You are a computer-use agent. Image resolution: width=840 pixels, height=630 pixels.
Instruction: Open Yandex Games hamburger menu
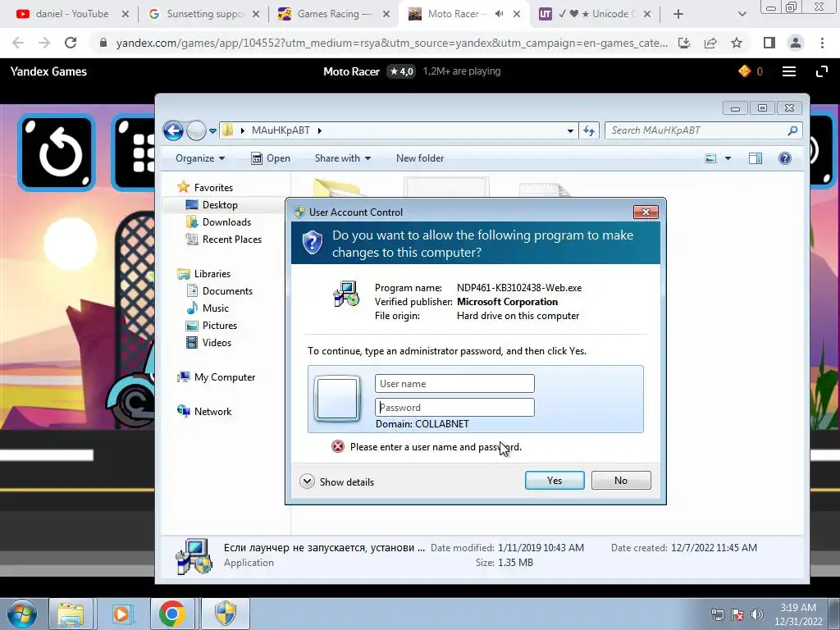[x=789, y=71]
